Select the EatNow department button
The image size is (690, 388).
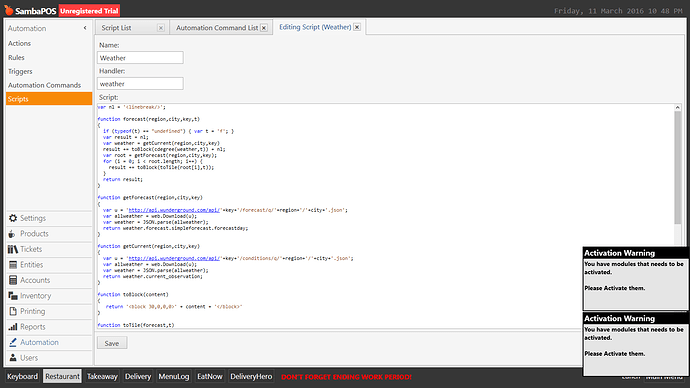pyautogui.click(x=209, y=377)
